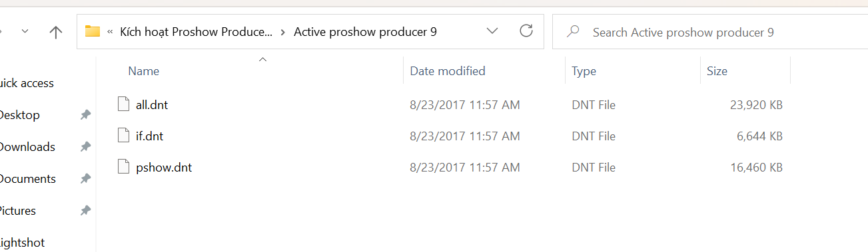The height and width of the screenshot is (252, 868).
Task: Click the address bar folder icon
Action: (x=93, y=32)
